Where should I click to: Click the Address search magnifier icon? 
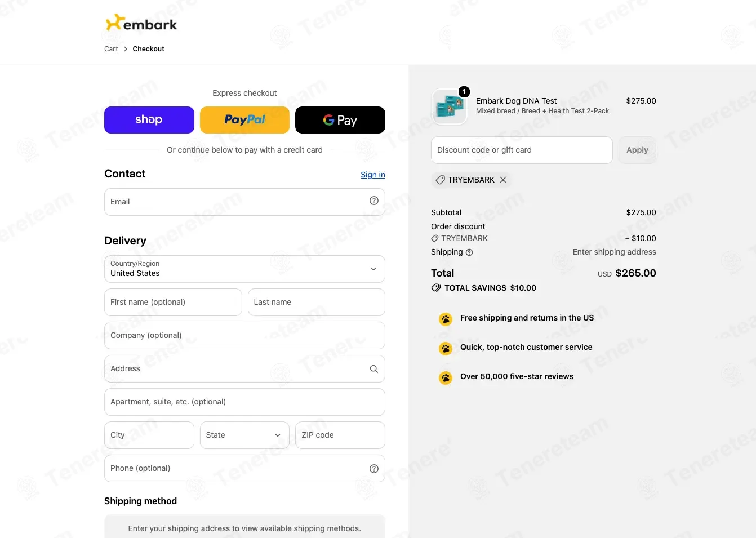coord(374,369)
